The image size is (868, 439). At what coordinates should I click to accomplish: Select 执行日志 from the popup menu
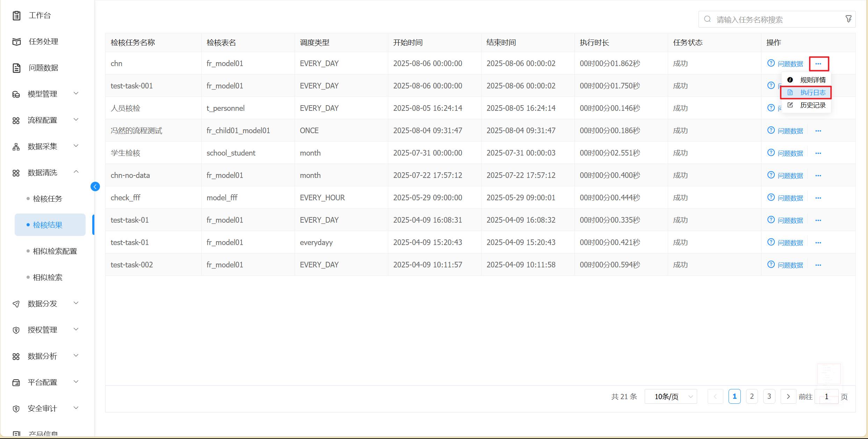(x=812, y=92)
